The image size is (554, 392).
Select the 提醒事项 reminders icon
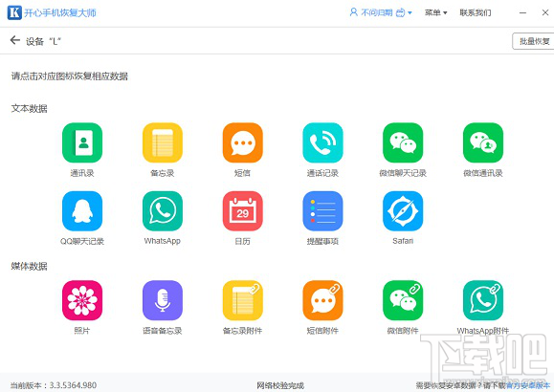[x=322, y=211]
